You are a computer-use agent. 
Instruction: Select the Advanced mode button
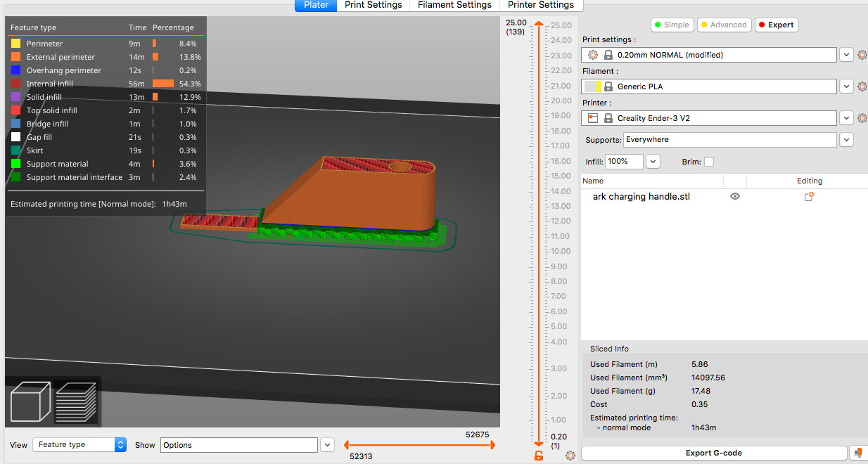pos(724,25)
